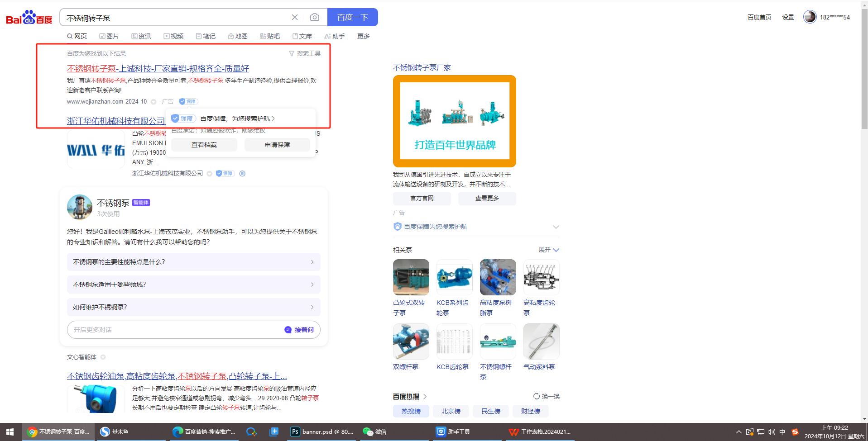Open the 不锈钢齿轮油泵,高粘度齿轮泵 result
The image size is (868, 441).
(177, 376)
